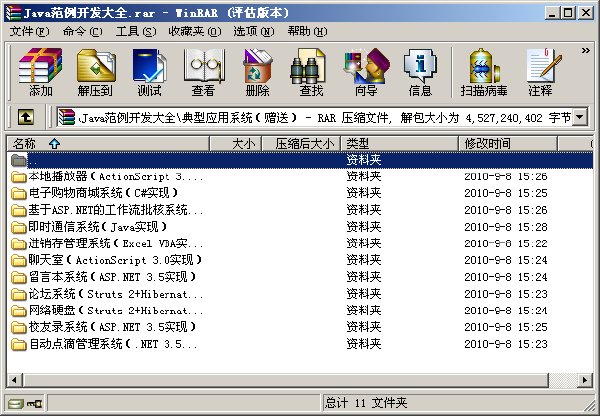
Task: Maximize the WinRAR window
Action: coord(568,13)
